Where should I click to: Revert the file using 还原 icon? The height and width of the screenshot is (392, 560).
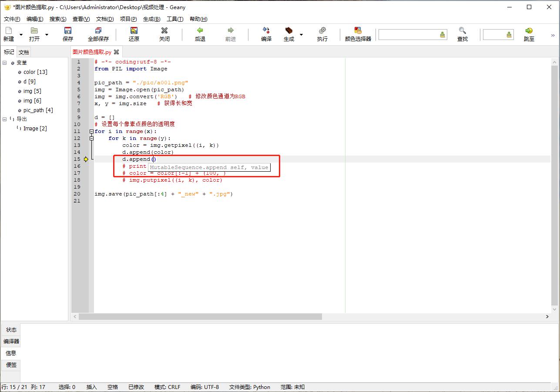tap(134, 30)
